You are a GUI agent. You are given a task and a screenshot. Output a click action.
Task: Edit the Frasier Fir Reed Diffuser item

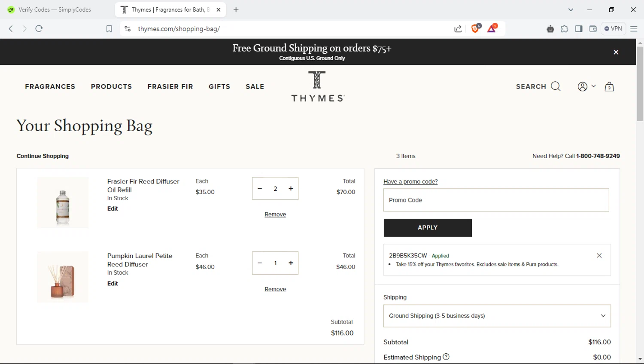point(112,208)
